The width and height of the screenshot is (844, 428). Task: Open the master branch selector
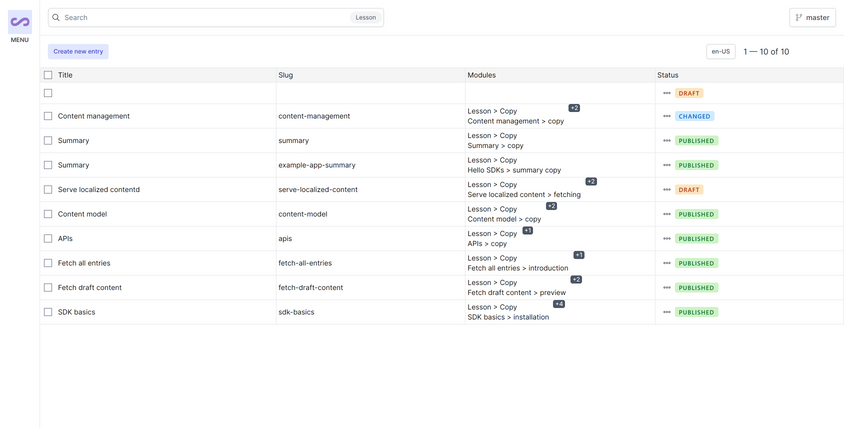click(812, 18)
